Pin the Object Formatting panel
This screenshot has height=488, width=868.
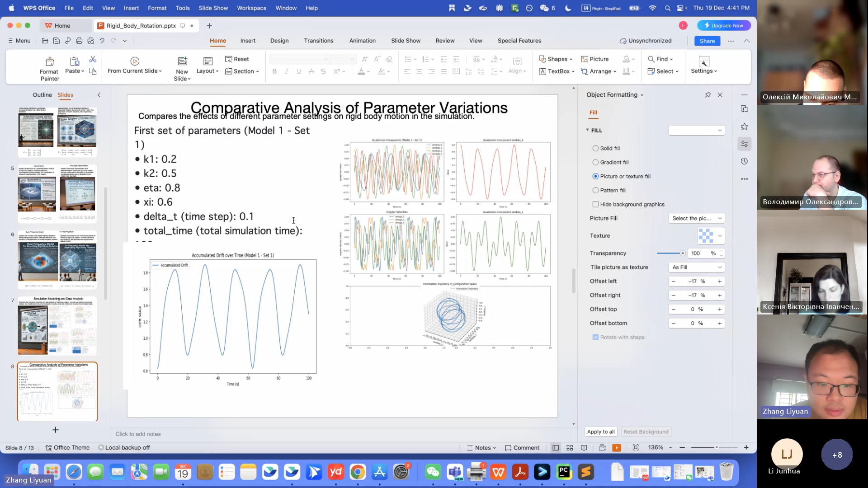point(708,95)
